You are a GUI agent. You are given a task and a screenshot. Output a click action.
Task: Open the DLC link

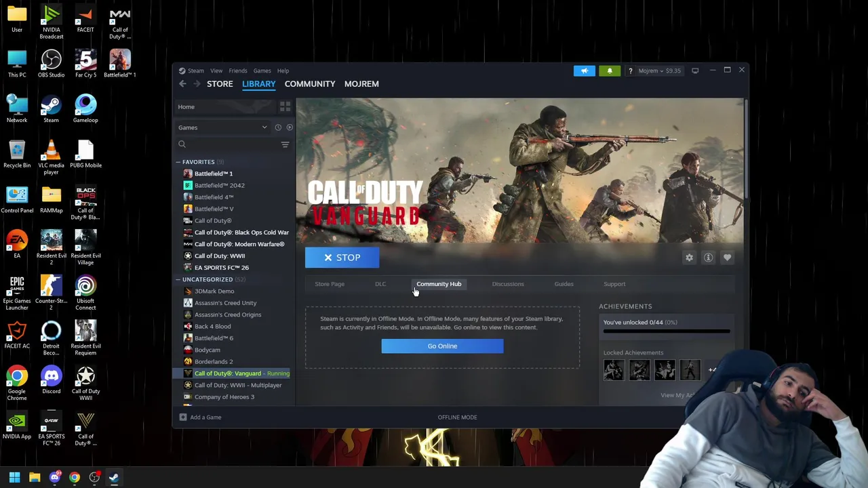[380, 284]
